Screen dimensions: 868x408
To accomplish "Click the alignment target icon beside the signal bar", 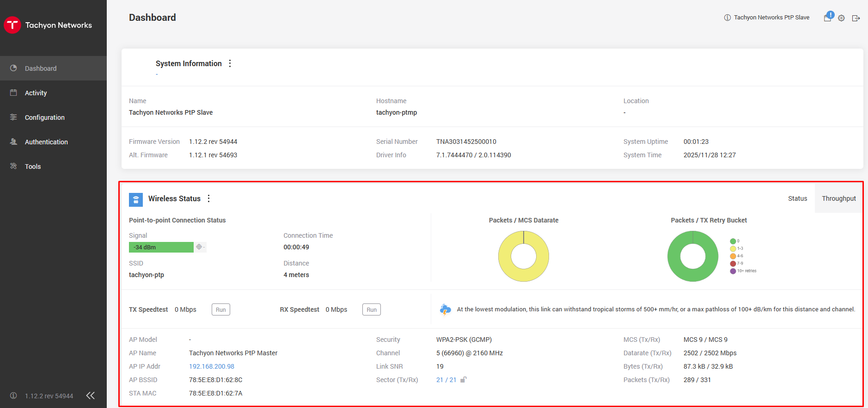I will click(x=199, y=247).
